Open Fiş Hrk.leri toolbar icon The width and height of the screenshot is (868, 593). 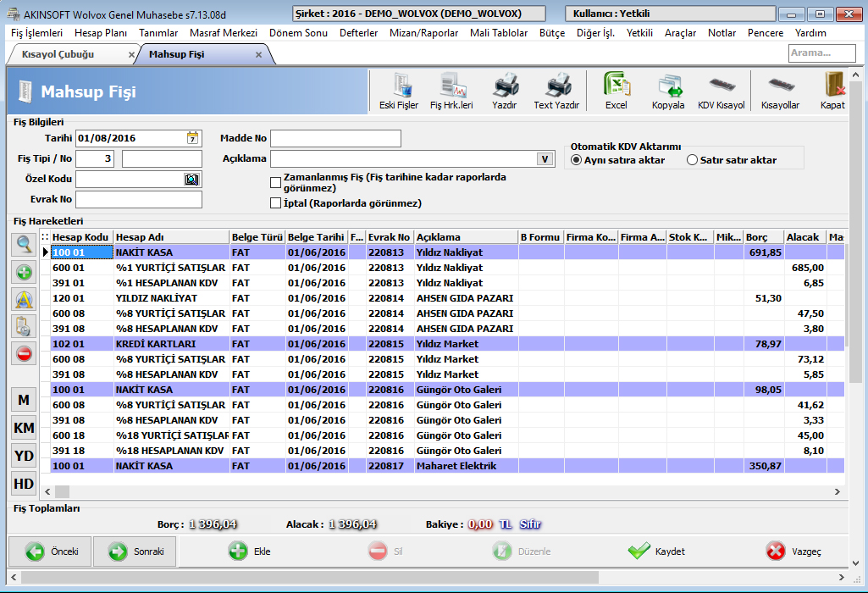(x=451, y=91)
